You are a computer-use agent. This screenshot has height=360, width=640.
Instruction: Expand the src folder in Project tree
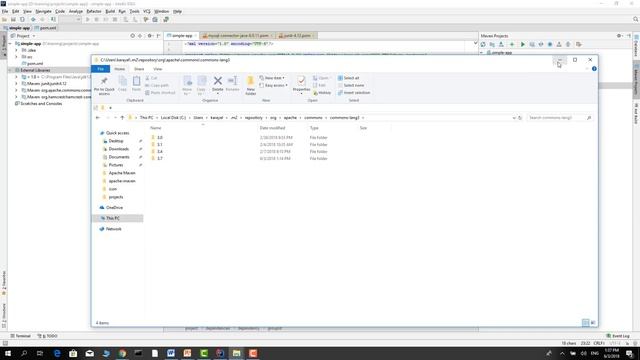click(16, 57)
